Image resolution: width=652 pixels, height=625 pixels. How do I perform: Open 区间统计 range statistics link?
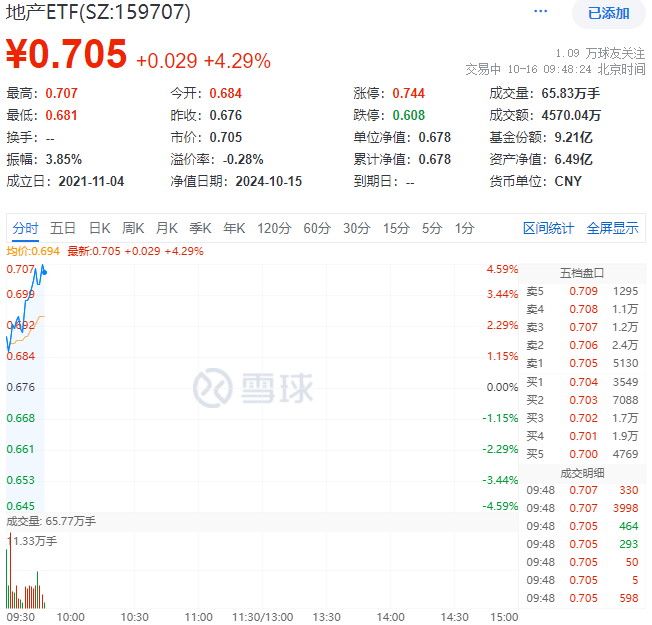pyautogui.click(x=548, y=228)
